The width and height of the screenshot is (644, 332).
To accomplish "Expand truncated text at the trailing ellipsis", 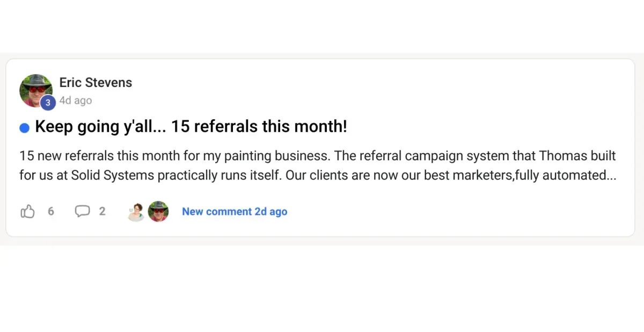I will pos(611,176).
